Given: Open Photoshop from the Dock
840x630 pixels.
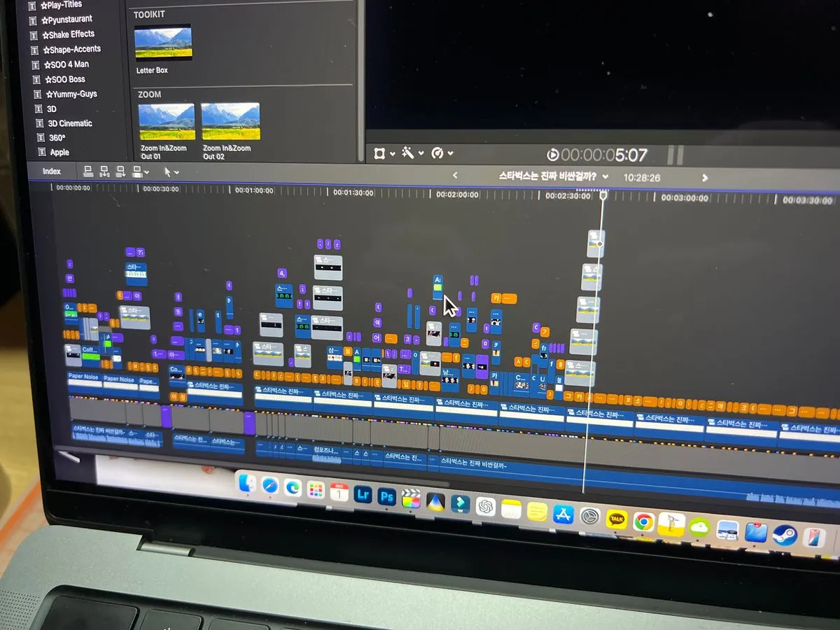Looking at the screenshot, I should [387, 496].
